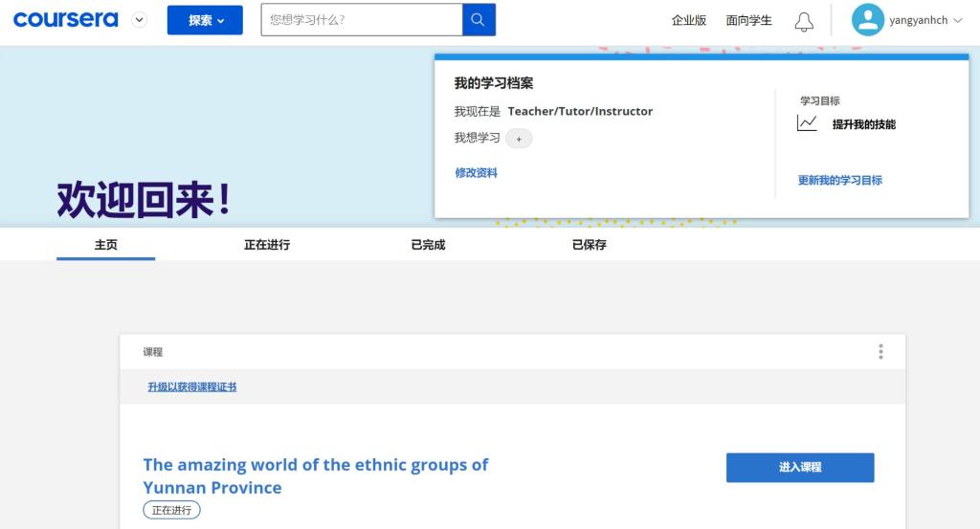Click the 更新我的学习目标 link
This screenshot has width=980, height=529.
[839, 180]
